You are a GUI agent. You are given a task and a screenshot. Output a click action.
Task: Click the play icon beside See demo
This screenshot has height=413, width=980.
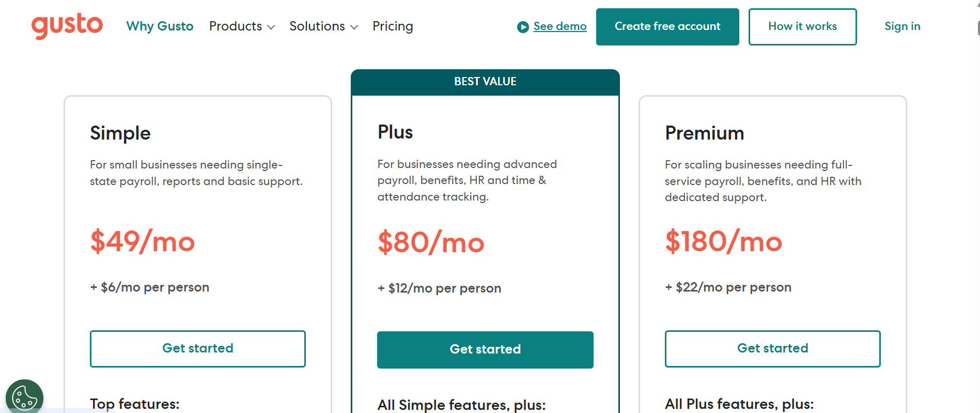522,26
